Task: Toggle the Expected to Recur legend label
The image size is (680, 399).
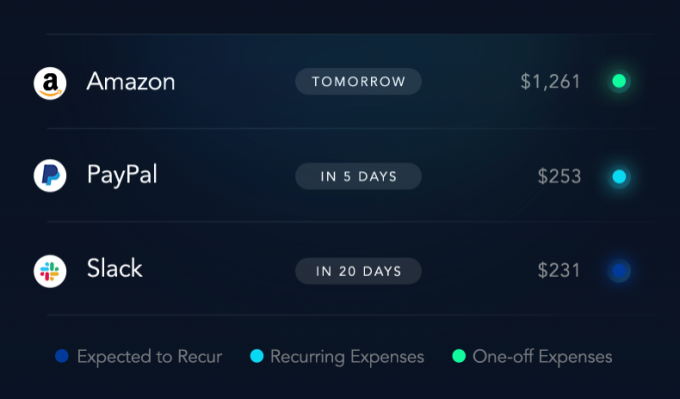Action: (149, 357)
